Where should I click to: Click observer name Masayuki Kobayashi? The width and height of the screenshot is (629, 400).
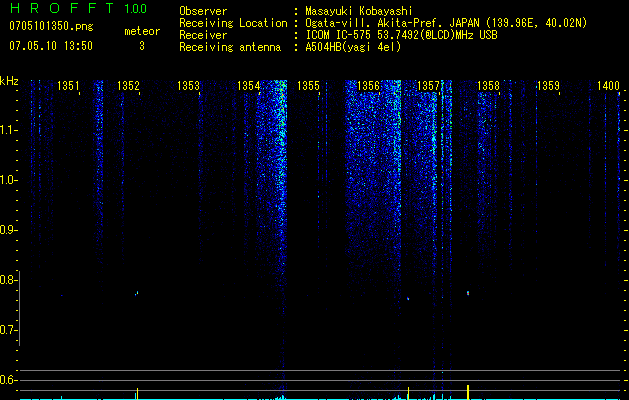coord(359,11)
